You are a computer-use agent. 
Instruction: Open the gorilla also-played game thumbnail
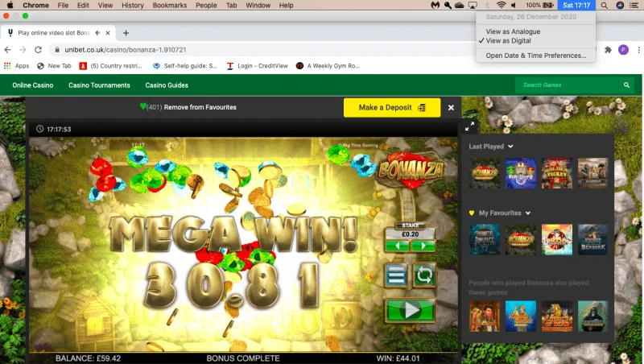click(593, 316)
